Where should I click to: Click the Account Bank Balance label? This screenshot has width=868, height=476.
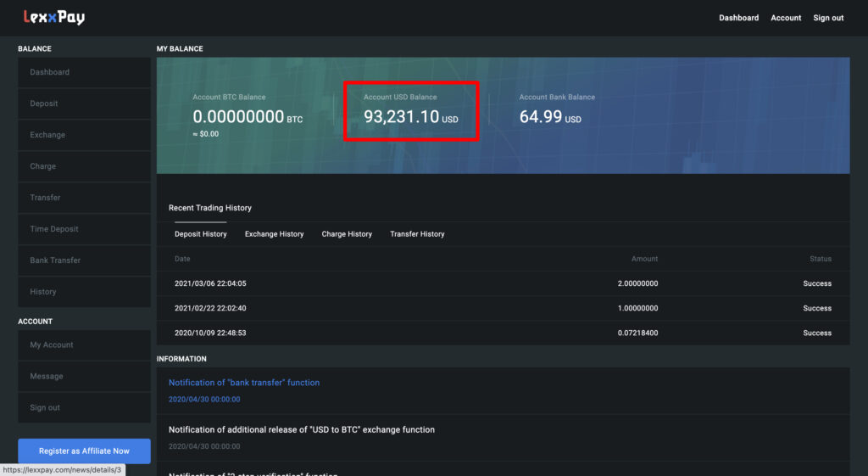(557, 97)
